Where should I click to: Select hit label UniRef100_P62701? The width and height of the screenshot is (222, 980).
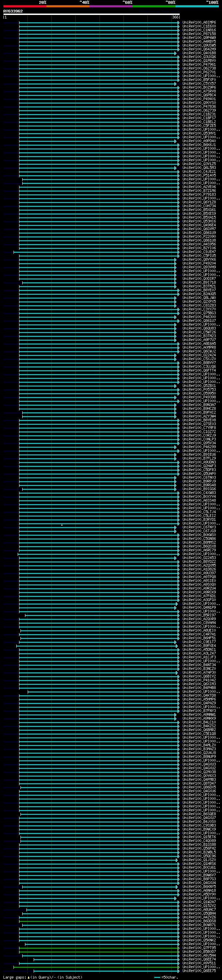coord(199,72)
